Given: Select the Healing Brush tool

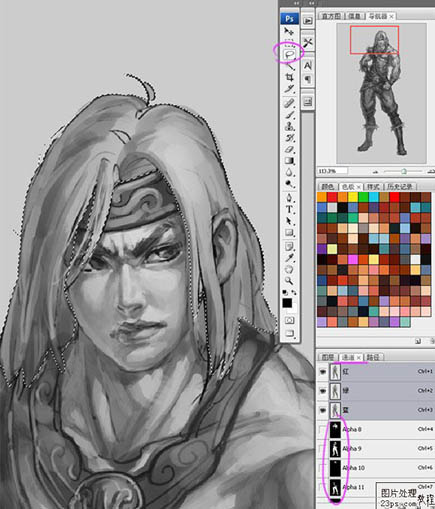Looking at the screenshot, I should [x=290, y=104].
